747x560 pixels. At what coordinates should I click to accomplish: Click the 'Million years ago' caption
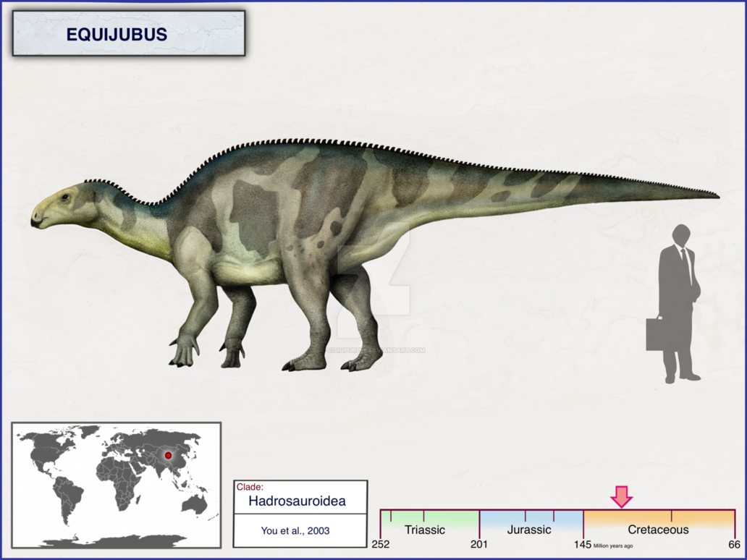(613, 546)
